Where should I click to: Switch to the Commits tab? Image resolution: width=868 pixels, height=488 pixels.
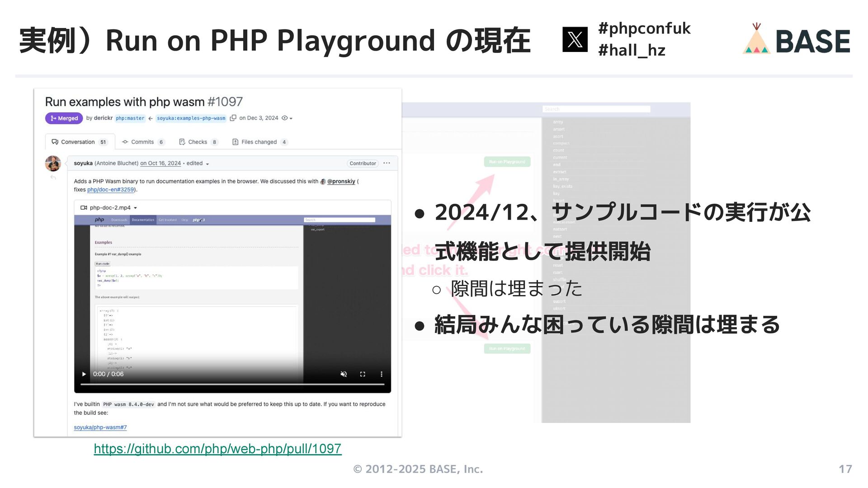point(142,142)
